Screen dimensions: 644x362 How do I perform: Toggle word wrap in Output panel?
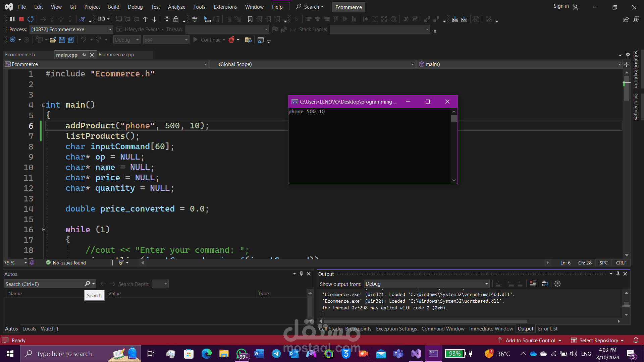click(x=545, y=284)
